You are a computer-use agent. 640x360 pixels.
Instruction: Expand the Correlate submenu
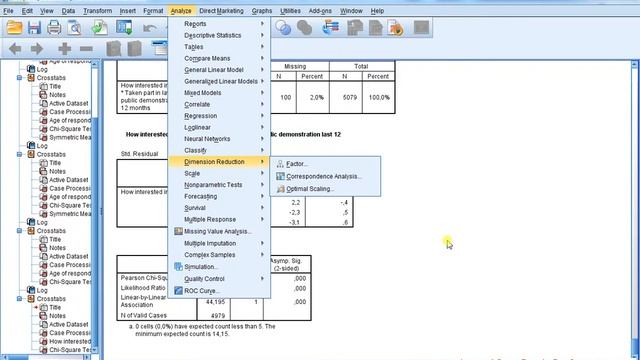219,104
